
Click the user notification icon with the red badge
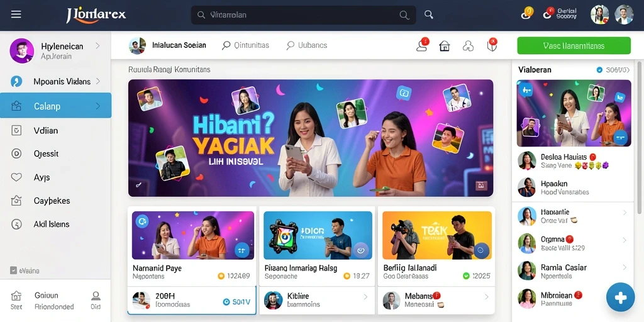pyautogui.click(x=423, y=45)
